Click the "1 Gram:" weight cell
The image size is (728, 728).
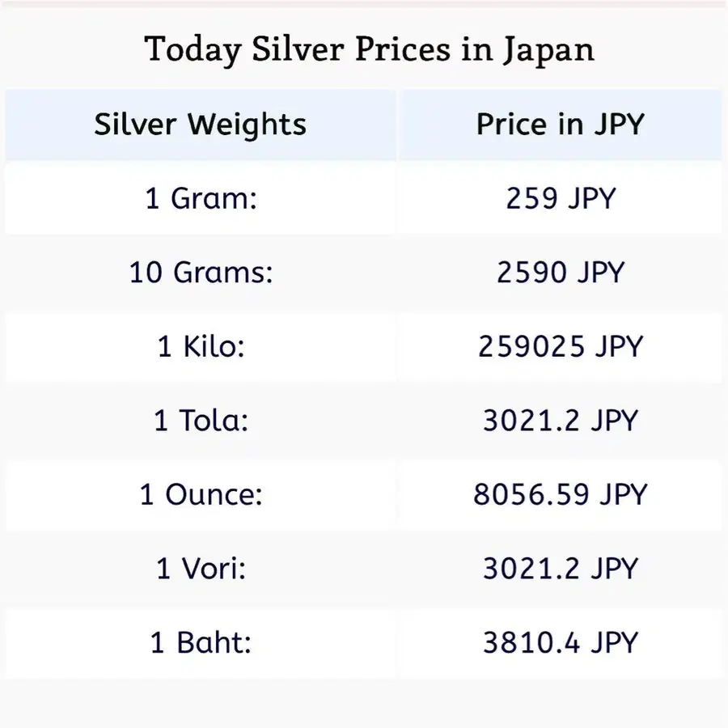pyautogui.click(x=201, y=198)
